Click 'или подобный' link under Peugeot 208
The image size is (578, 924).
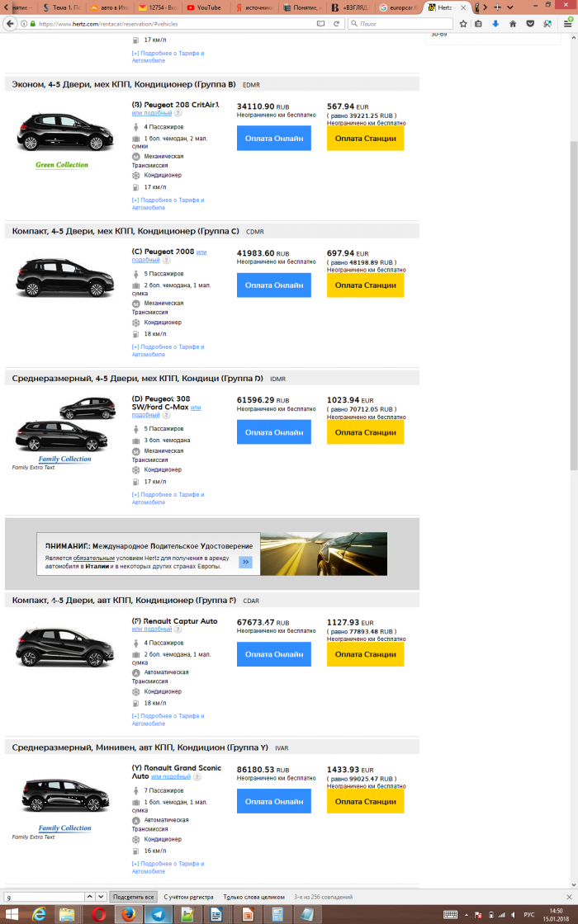152,113
